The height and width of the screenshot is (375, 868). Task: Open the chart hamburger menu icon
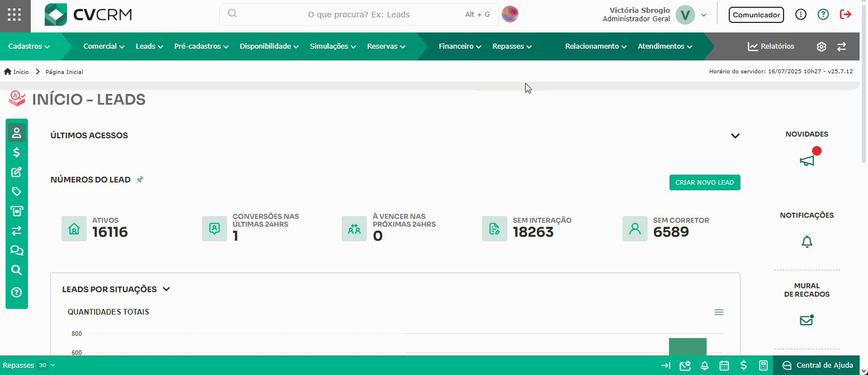pos(719,312)
